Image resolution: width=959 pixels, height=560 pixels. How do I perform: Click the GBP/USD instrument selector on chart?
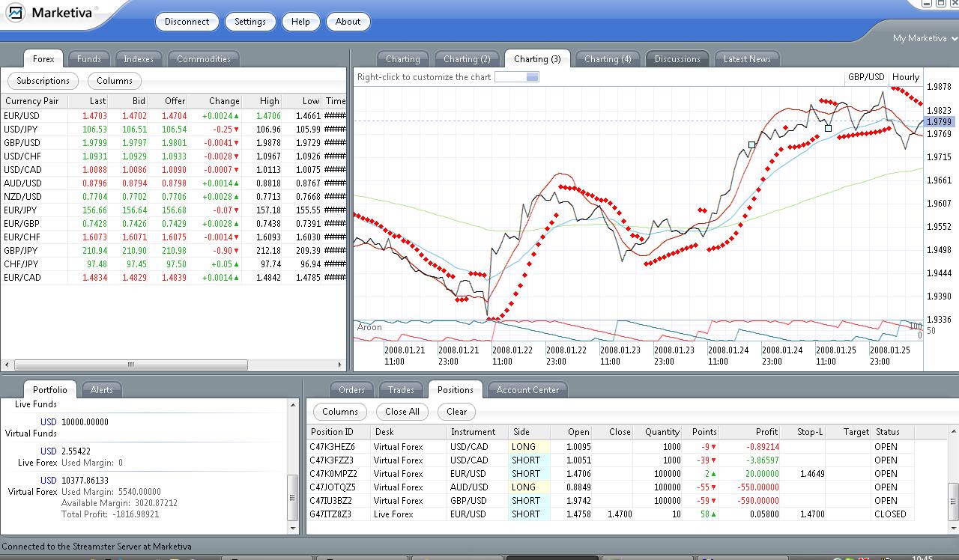click(x=866, y=77)
